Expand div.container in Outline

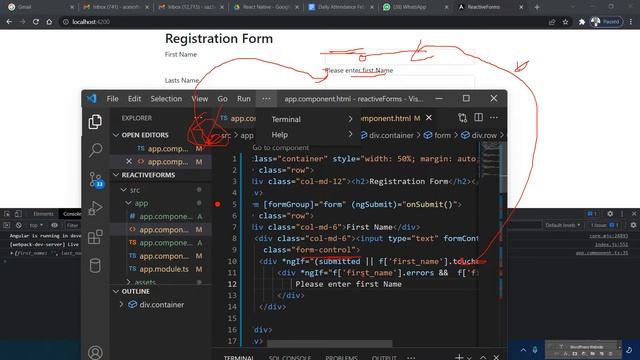click(x=121, y=304)
